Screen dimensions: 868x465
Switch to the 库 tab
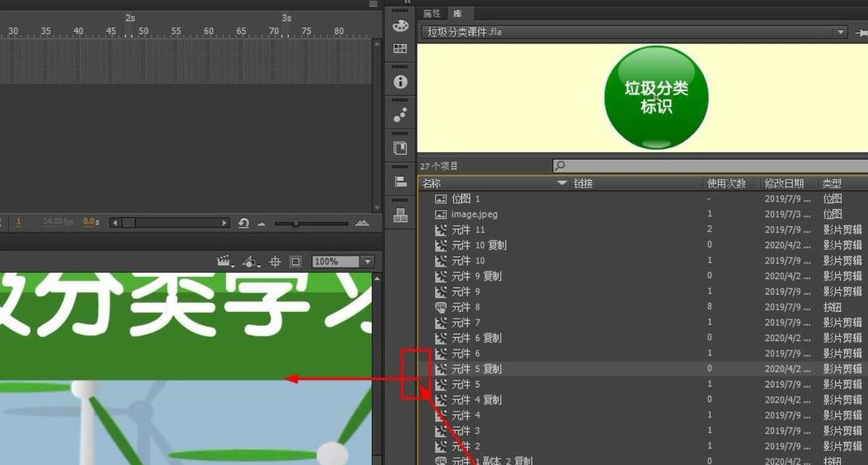point(458,13)
